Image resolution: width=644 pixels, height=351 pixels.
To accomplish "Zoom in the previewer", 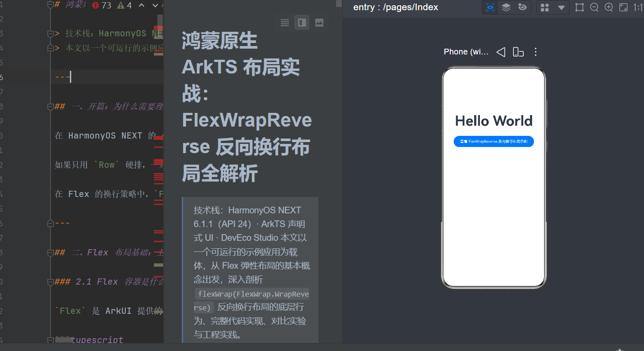I will coord(609,7).
